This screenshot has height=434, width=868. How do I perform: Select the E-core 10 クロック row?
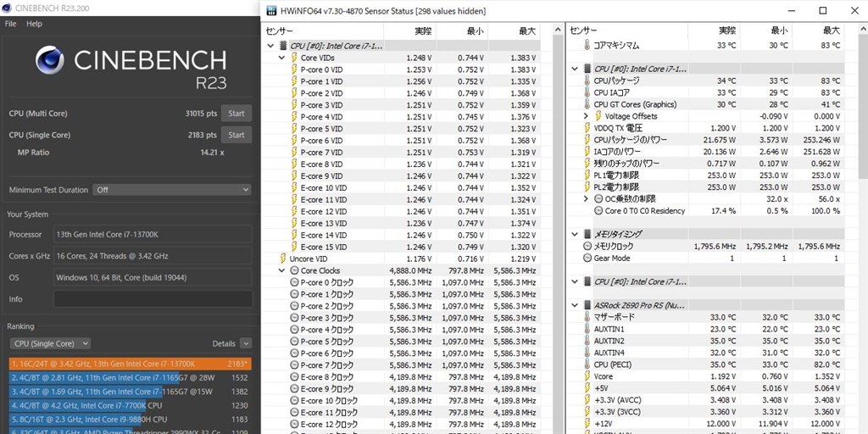click(401, 401)
